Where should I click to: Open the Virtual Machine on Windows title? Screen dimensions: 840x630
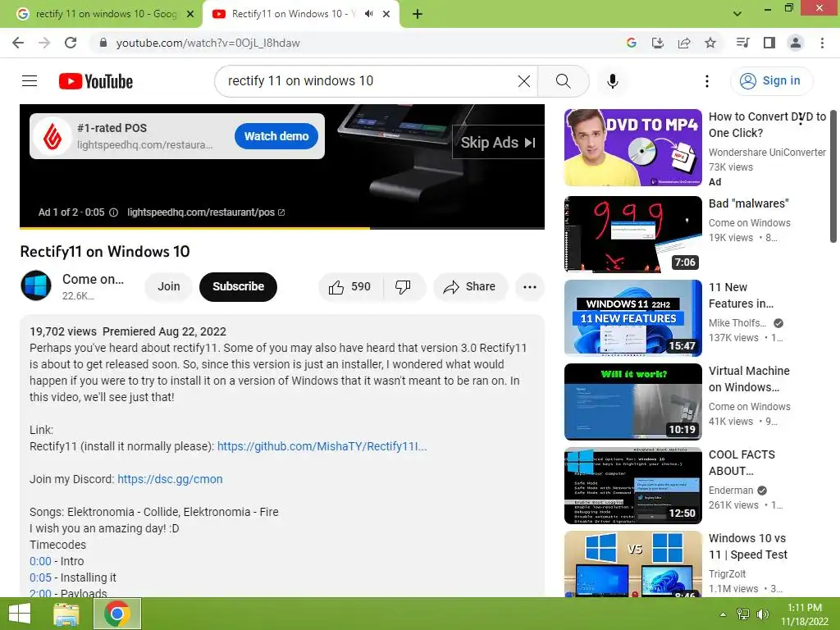click(749, 379)
